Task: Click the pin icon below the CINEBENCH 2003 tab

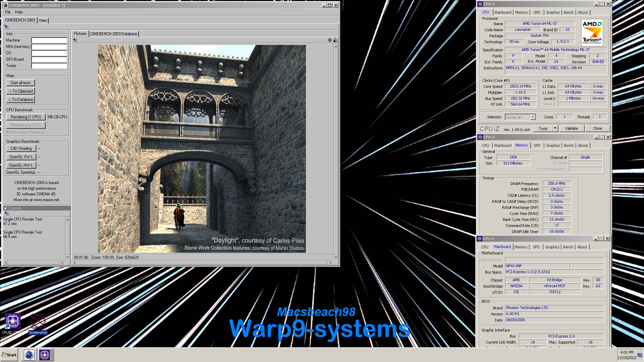Action: [x=6, y=27]
